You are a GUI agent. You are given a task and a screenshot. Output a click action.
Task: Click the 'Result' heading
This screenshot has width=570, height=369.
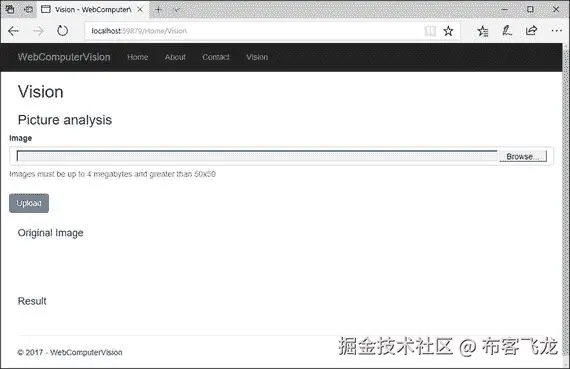tap(32, 301)
